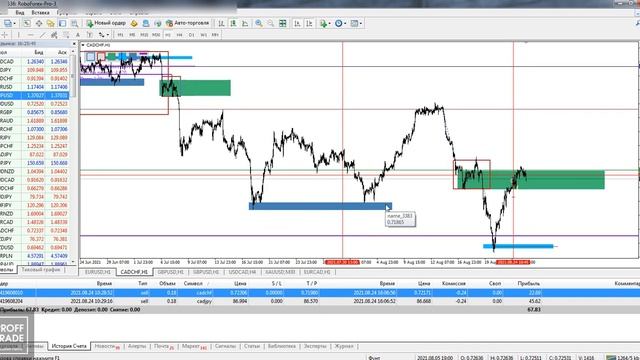Switch chart to Japanese candlesticks mode
Screen dimensions: 640x360
233,24
